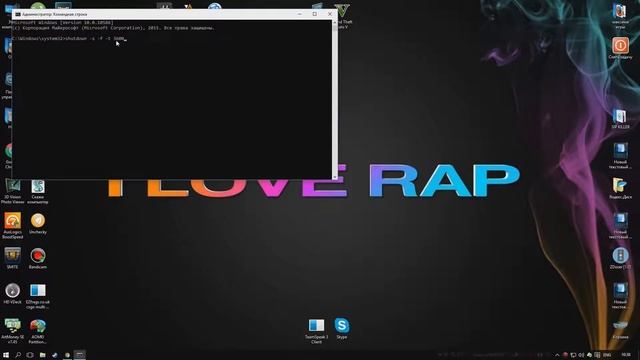Select the 2Dview desktop icon
This screenshot has width=640, height=360.
(620, 258)
